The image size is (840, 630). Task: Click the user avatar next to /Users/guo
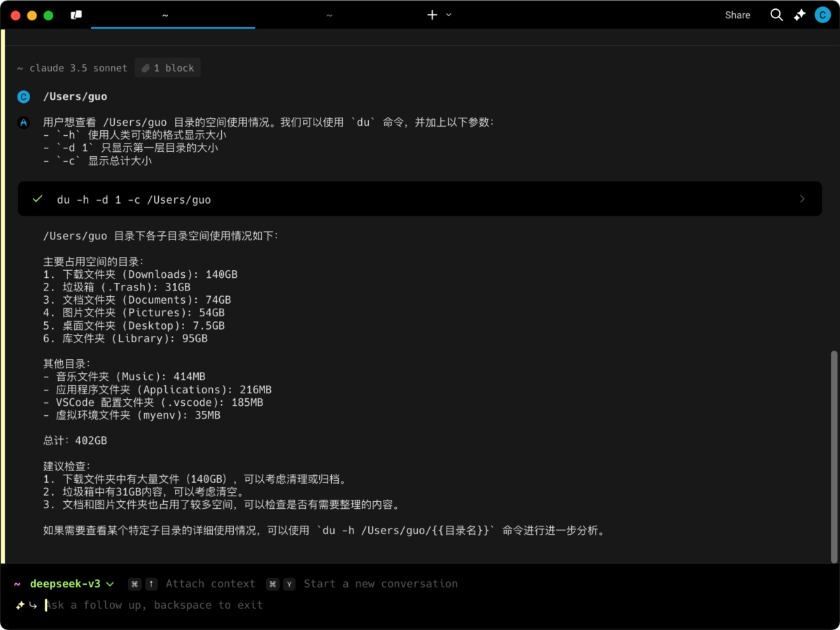24,97
